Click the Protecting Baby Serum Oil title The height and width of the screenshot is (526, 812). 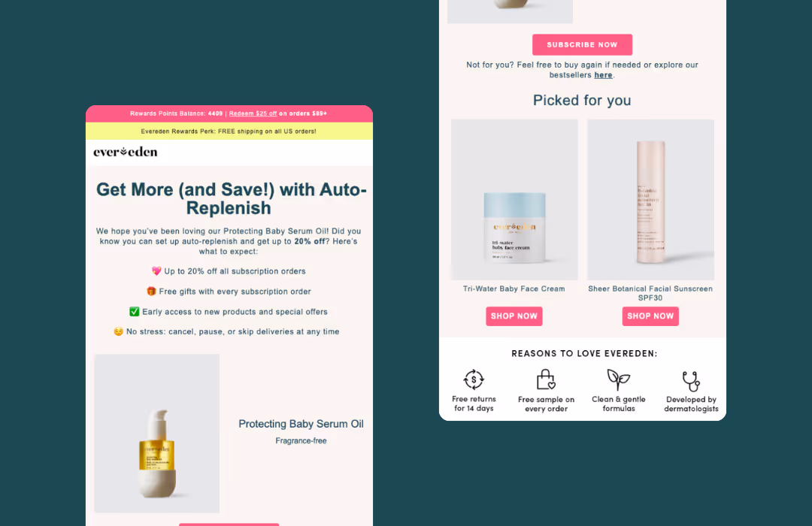(x=301, y=424)
